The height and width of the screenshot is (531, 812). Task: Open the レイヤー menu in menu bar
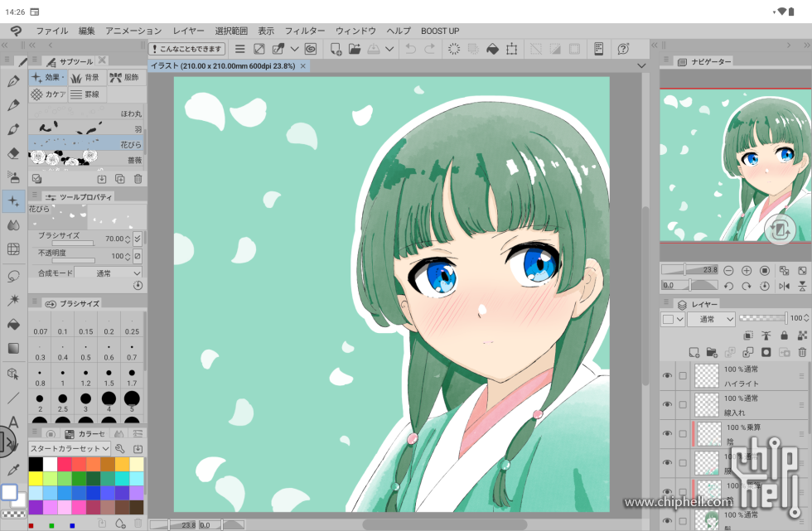click(188, 31)
